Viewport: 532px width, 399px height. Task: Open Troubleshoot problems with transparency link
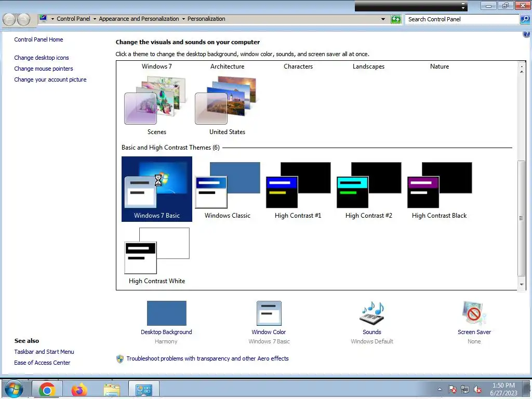[x=207, y=358]
